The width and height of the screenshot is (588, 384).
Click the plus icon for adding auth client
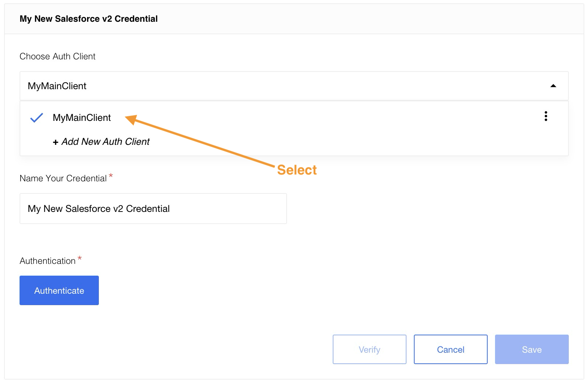pyautogui.click(x=56, y=142)
